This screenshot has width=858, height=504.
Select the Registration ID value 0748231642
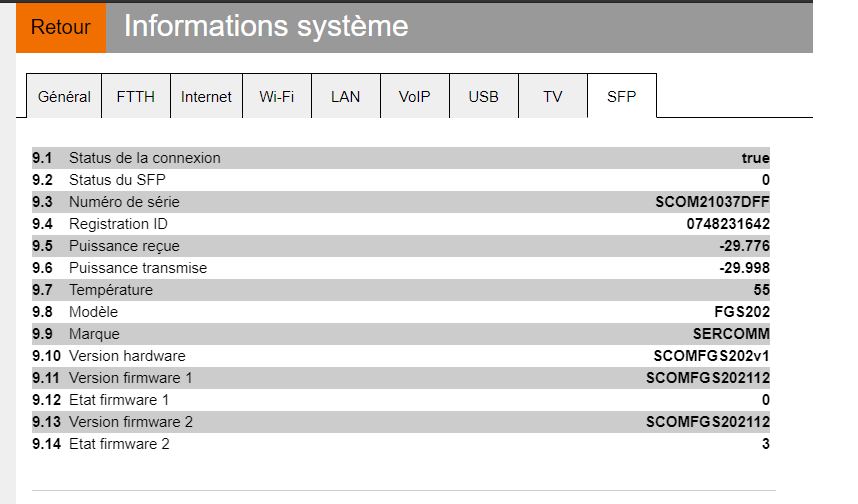coord(728,224)
